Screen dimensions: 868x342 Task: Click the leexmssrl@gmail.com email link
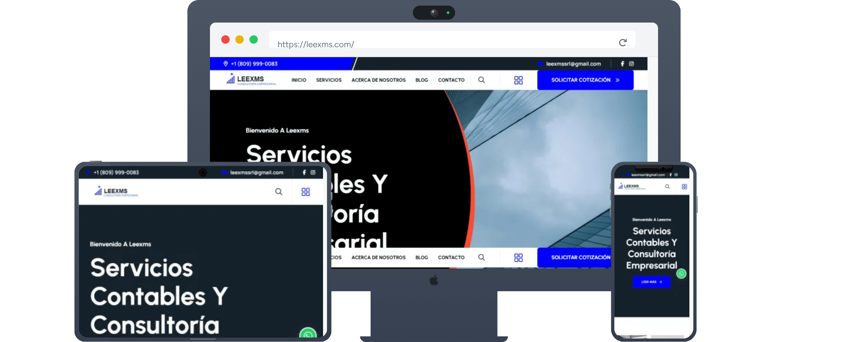(573, 64)
